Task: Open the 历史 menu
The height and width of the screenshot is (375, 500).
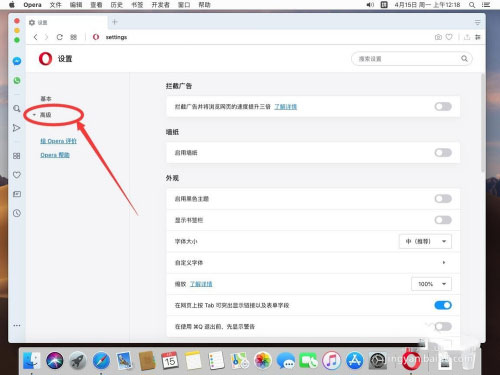Action: [x=117, y=5]
